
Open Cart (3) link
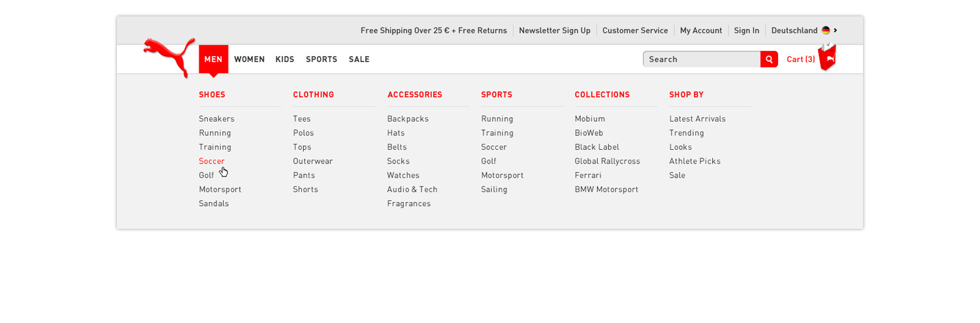pyautogui.click(x=801, y=59)
